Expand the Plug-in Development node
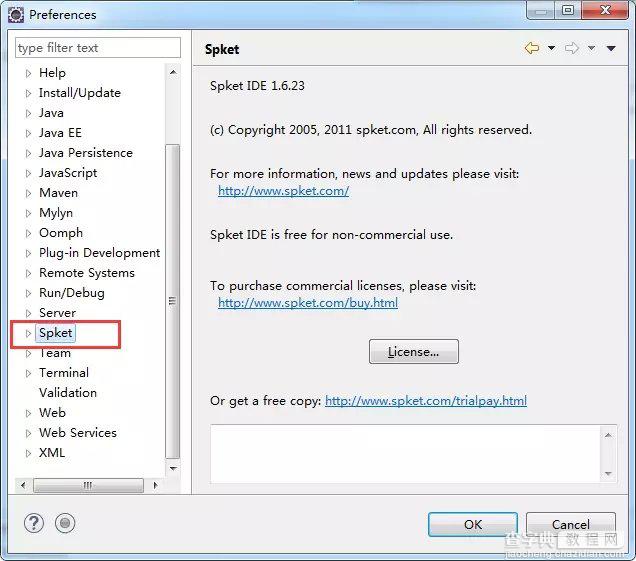The height and width of the screenshot is (561, 636). pos(28,253)
